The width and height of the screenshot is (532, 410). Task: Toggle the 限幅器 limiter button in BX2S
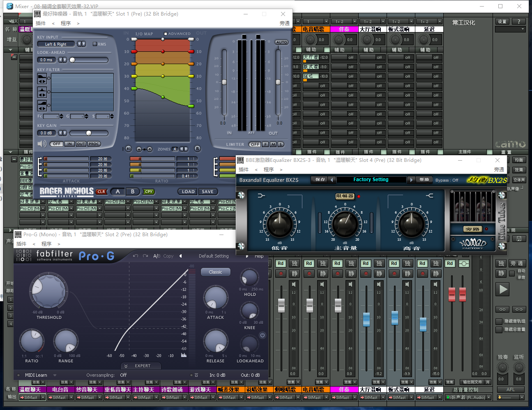[345, 196]
